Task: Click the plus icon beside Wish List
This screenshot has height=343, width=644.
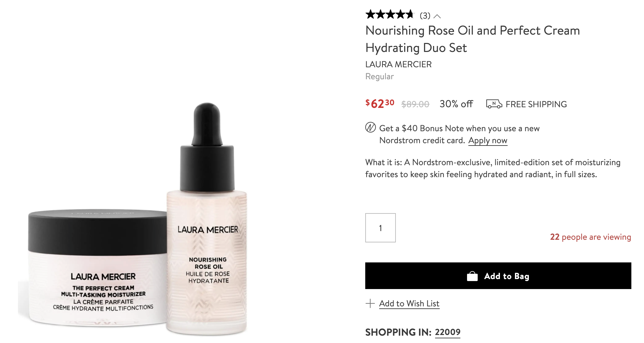Action: tap(370, 303)
